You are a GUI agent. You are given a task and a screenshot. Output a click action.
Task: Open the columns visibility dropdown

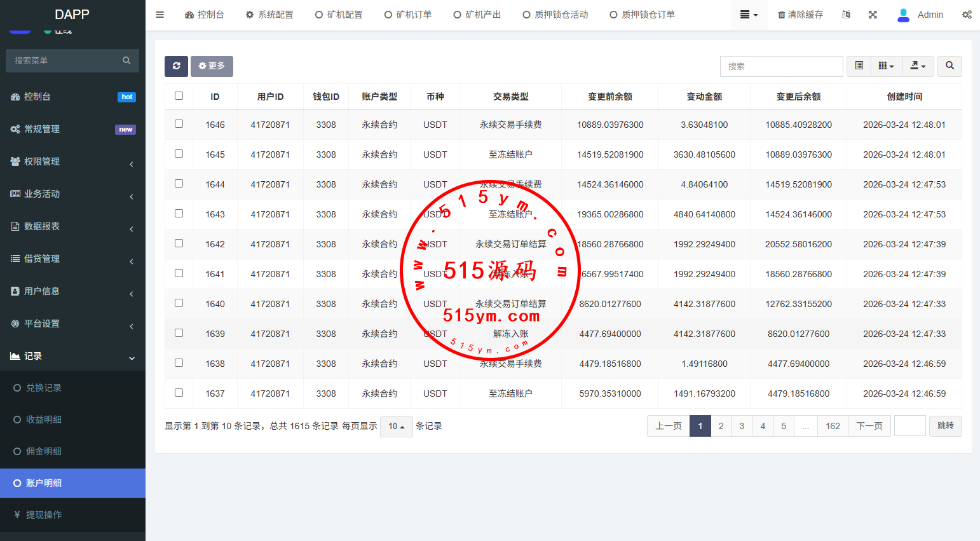(x=886, y=66)
